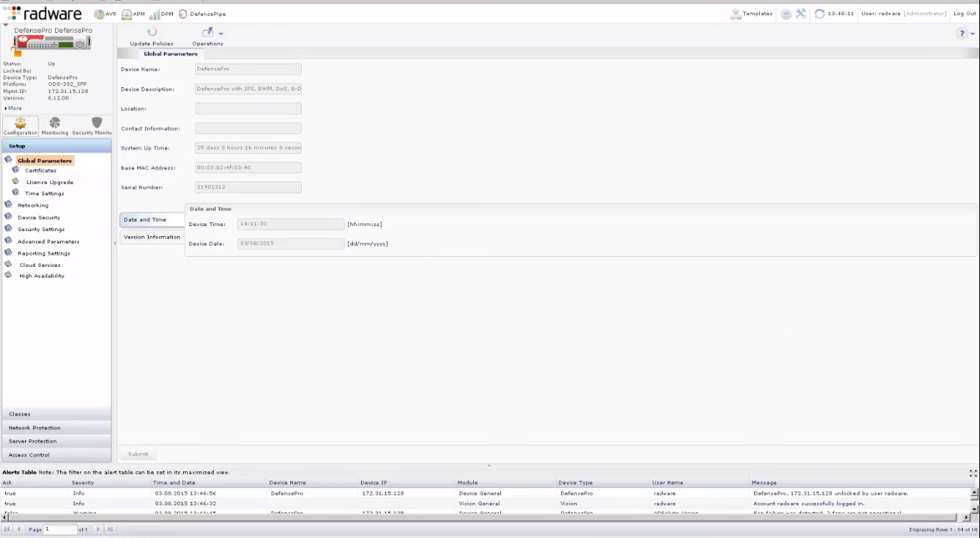
Task: Maximize the Alerts Table panel
Action: [973, 473]
